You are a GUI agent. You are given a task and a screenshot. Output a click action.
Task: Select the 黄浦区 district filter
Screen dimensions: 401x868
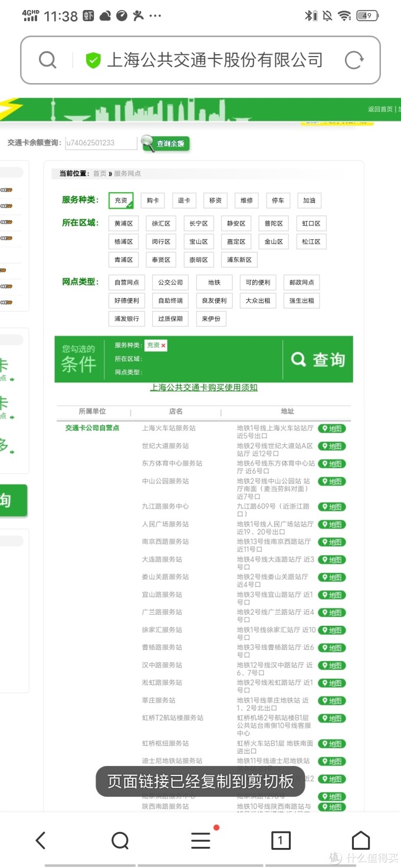pos(123,223)
